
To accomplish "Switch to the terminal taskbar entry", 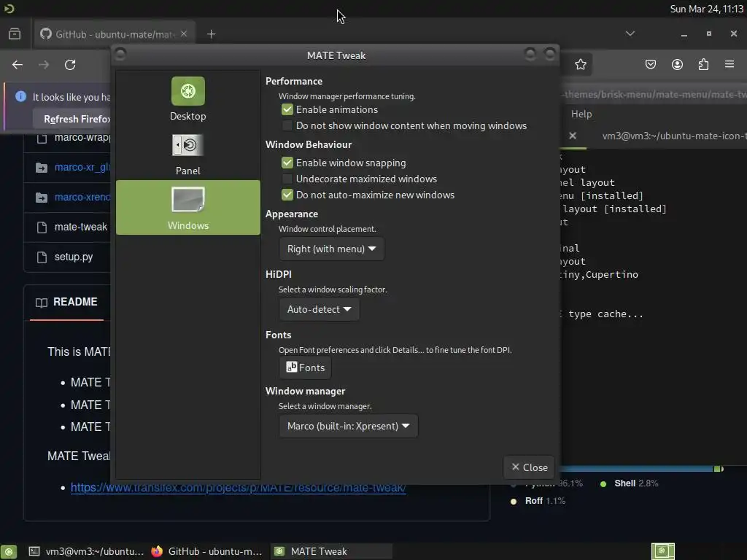I will point(86,551).
